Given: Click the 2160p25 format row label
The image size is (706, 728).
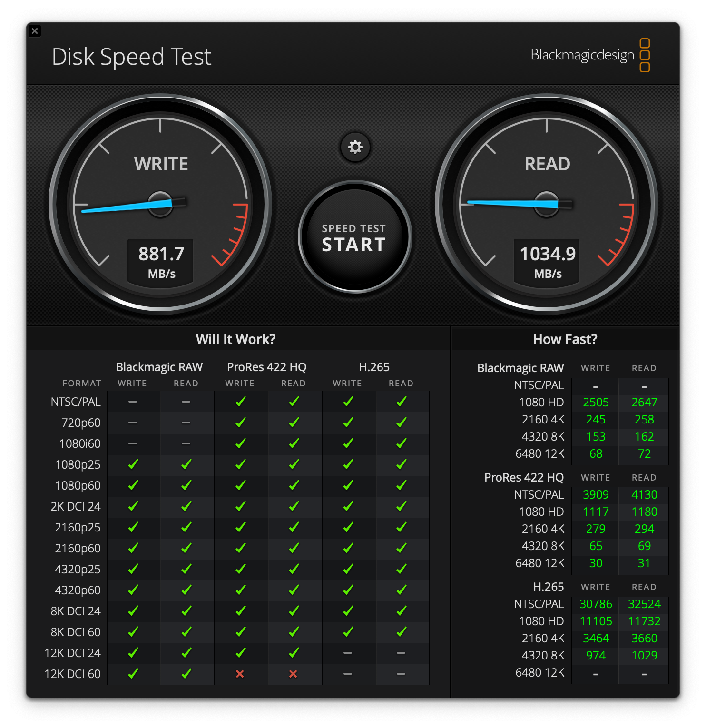Looking at the screenshot, I should click(78, 527).
